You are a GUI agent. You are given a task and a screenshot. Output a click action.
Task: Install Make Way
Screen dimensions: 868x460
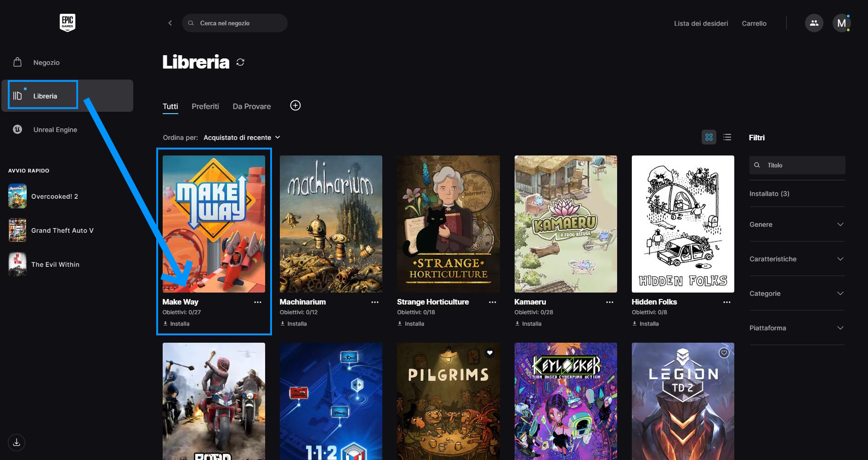point(176,324)
